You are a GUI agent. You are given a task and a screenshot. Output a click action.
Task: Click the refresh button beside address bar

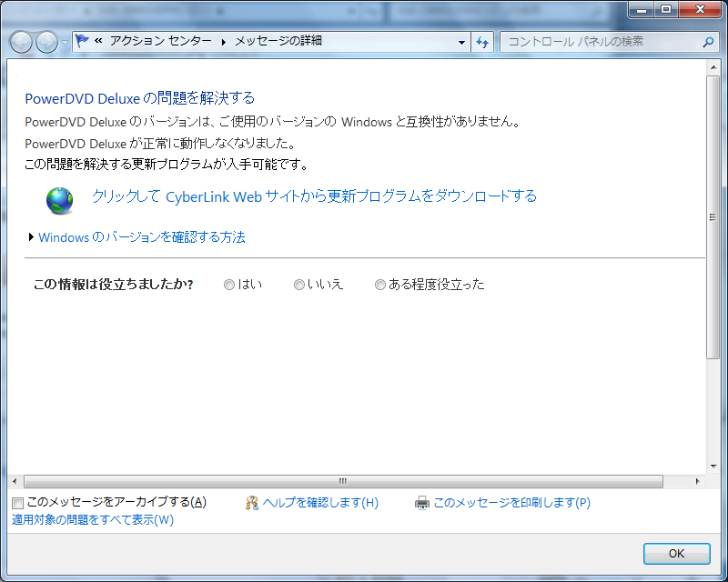click(x=482, y=42)
